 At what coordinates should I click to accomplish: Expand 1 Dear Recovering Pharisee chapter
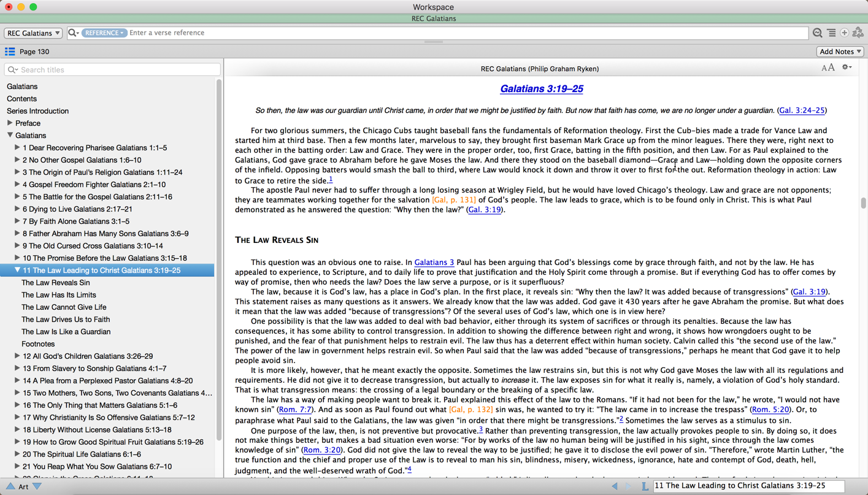point(17,148)
